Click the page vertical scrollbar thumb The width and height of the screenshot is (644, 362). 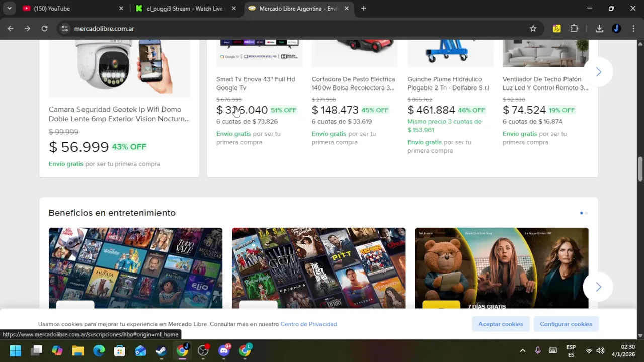[x=640, y=169]
